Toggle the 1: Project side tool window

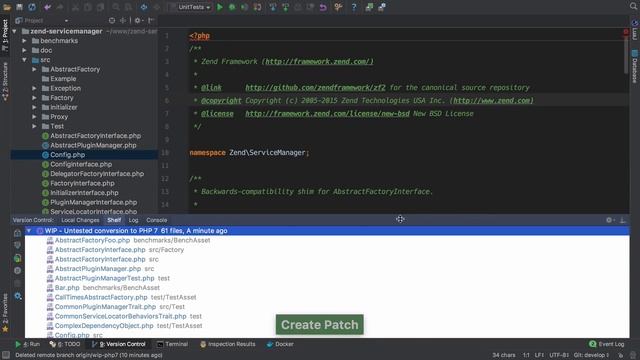[x=5, y=35]
